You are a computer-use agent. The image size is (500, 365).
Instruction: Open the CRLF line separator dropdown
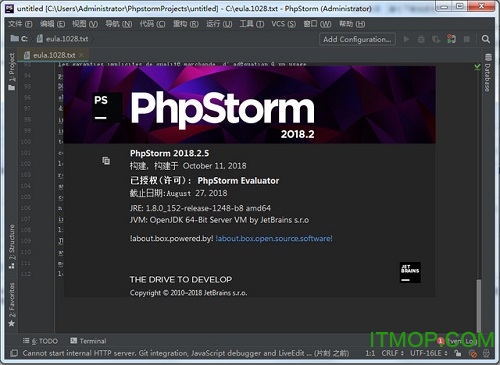click(393, 353)
